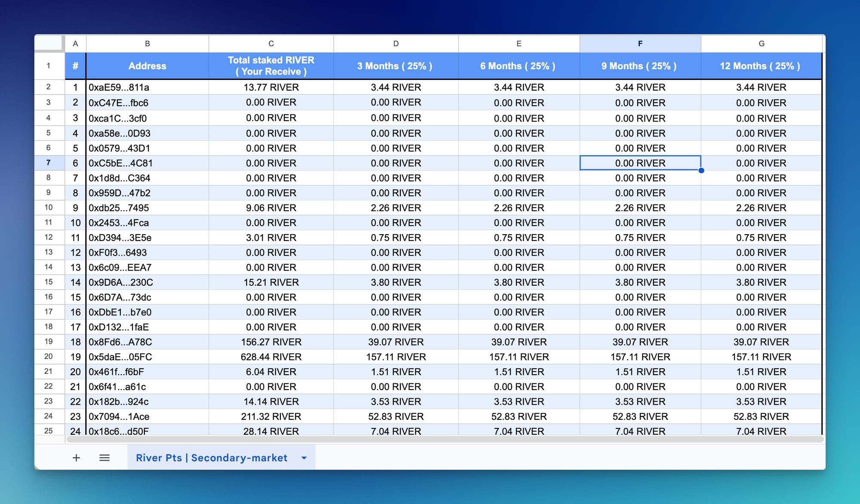Select column A header
The height and width of the screenshot is (504, 860).
pyautogui.click(x=75, y=43)
